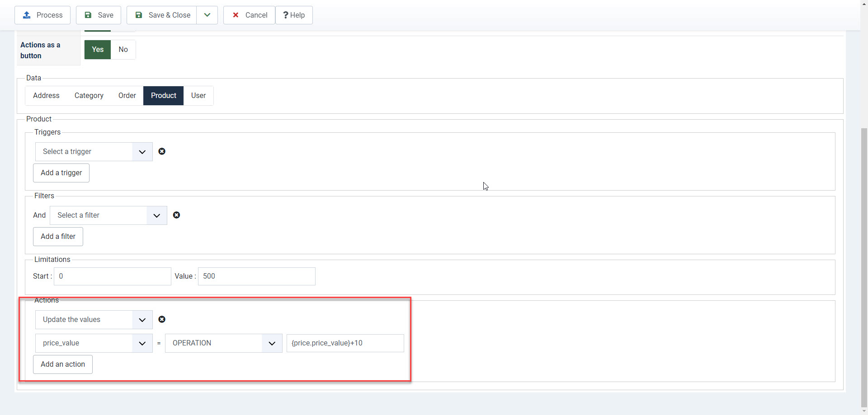Switch to the Address data tab

tap(46, 96)
